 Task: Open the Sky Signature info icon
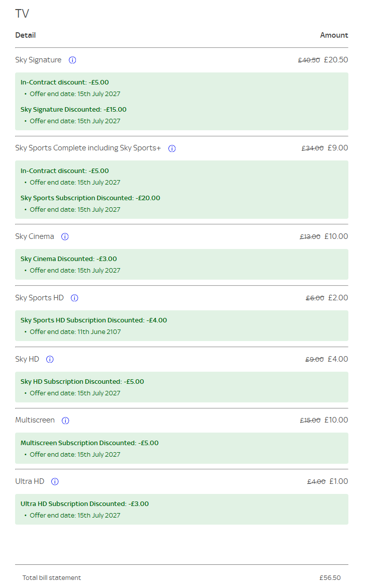pos(72,60)
